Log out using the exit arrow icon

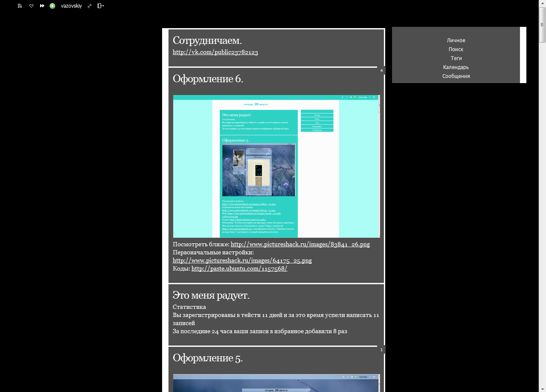point(101,6)
